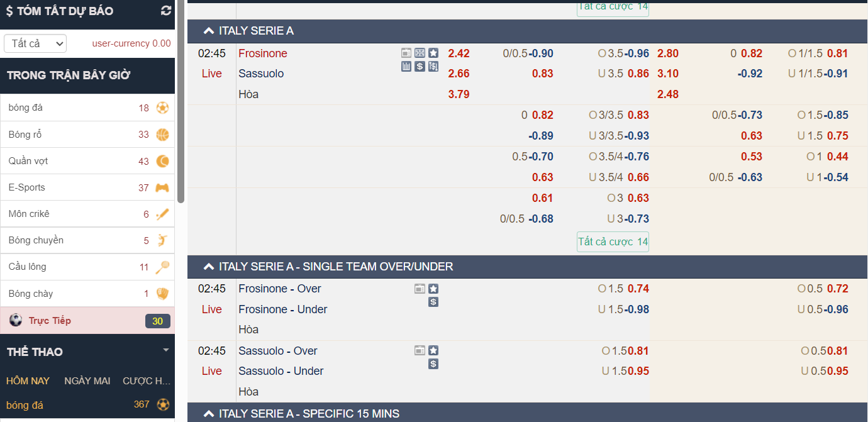
Task: Click Tất cả cược 14 button
Action: point(613,242)
